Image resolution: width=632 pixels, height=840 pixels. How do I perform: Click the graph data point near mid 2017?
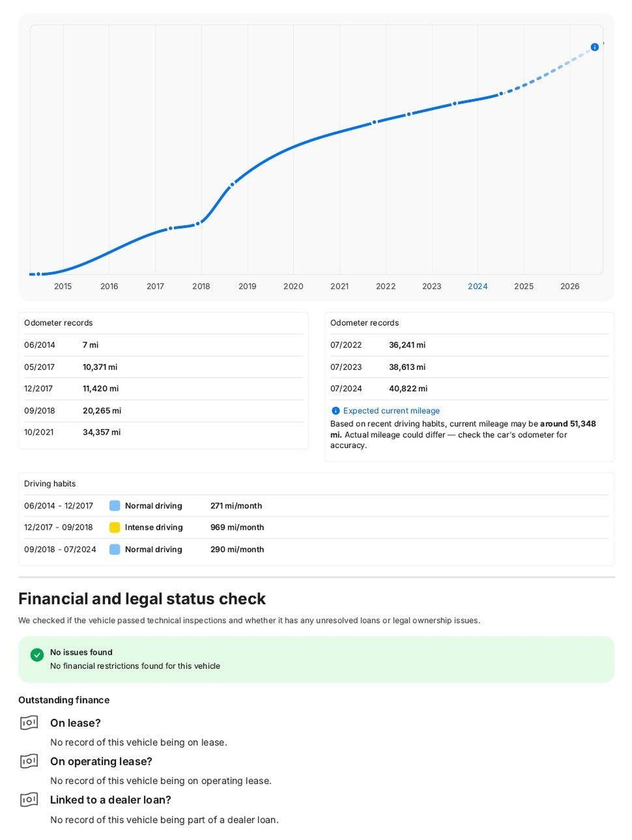170,228
